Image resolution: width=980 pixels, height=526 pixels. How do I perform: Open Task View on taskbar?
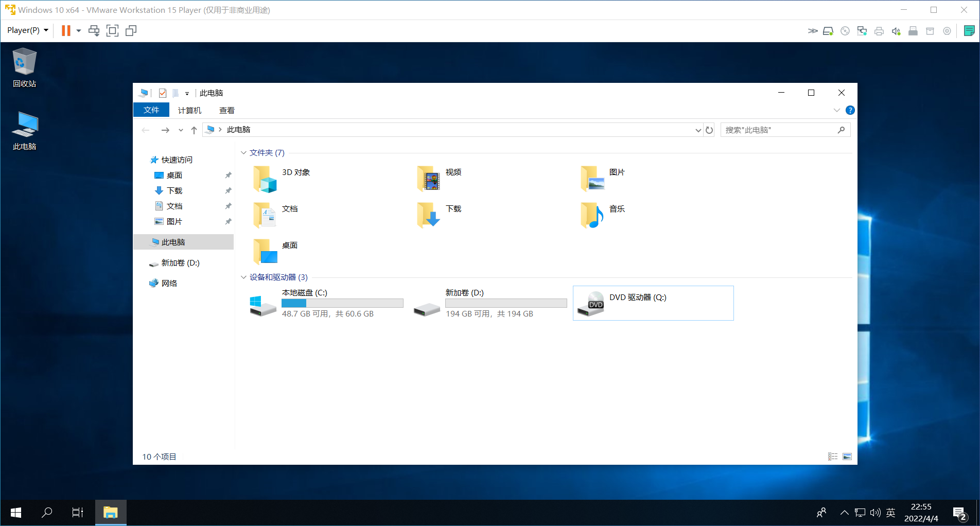[x=78, y=513]
